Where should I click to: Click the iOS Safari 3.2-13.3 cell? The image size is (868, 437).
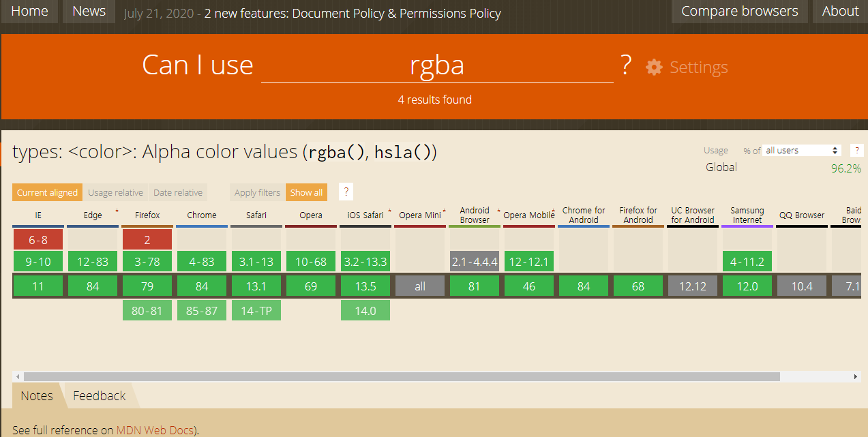click(365, 261)
